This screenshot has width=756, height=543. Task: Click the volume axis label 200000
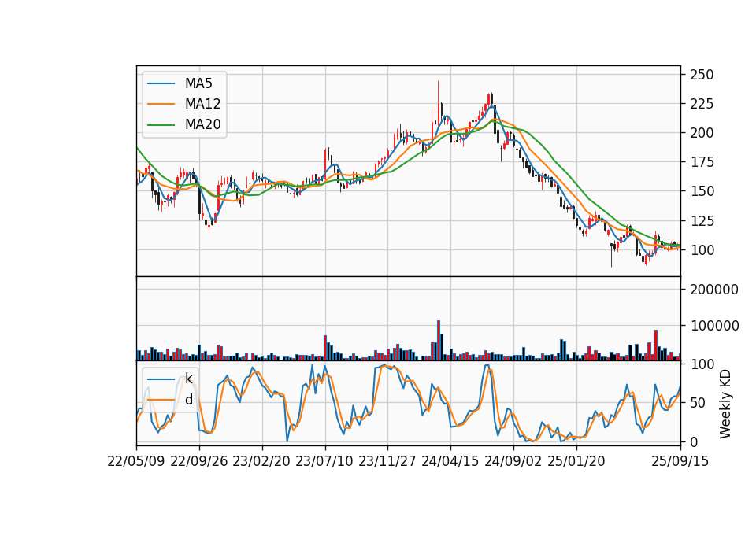[x=714, y=290]
